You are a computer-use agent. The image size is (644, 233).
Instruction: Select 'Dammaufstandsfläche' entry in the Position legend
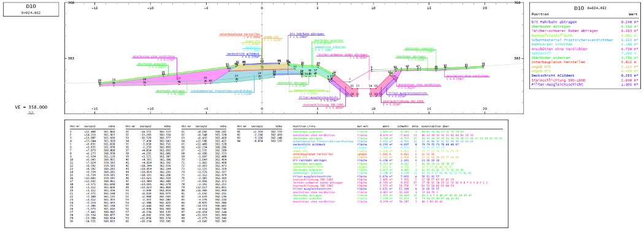click(552, 36)
